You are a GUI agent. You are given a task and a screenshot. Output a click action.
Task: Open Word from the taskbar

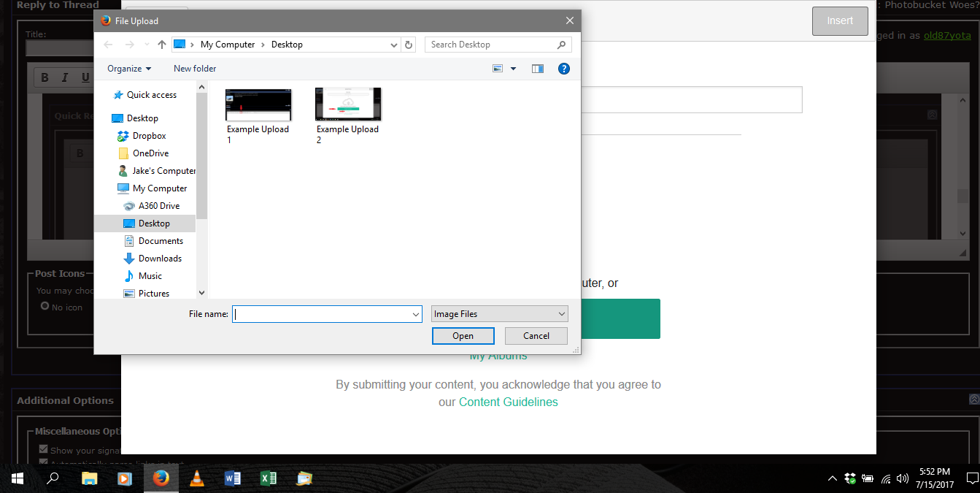(x=233, y=478)
